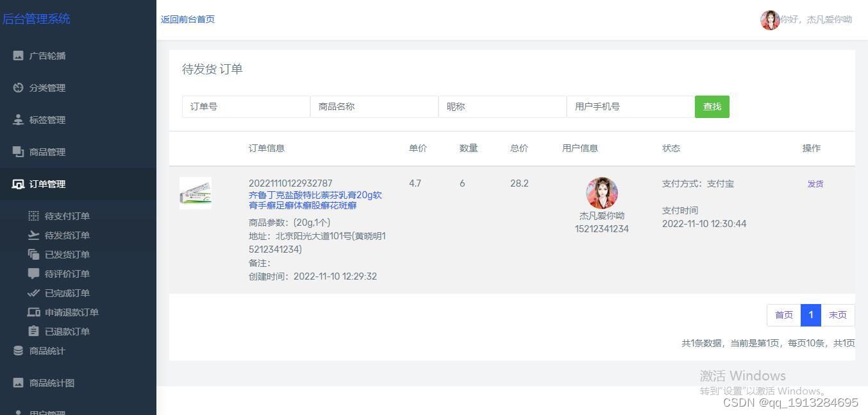868x415 pixels.
Task: Click the 订单管理 sidebar icon
Action: [x=18, y=184]
